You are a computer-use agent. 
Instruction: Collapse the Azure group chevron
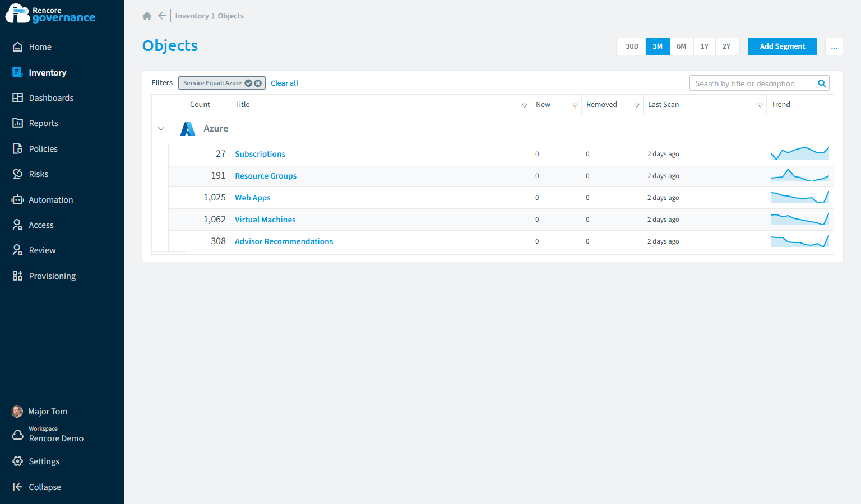coord(161,129)
